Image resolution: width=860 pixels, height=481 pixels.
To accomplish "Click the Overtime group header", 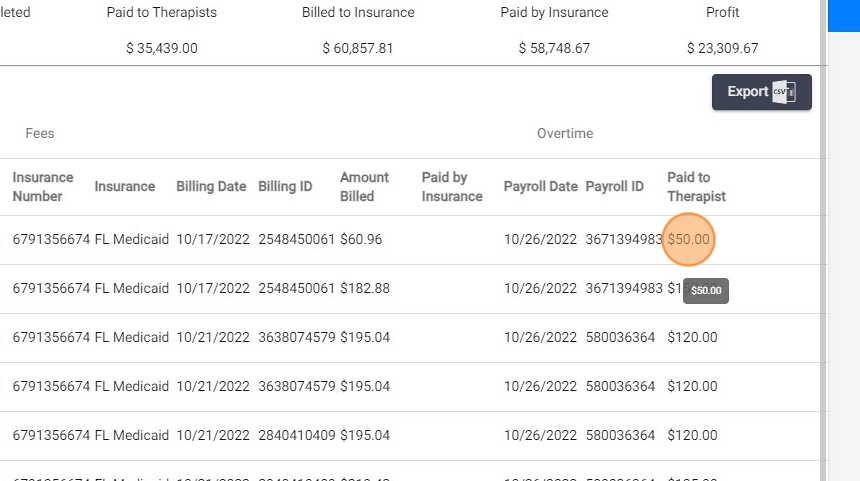I will pyautogui.click(x=565, y=133).
